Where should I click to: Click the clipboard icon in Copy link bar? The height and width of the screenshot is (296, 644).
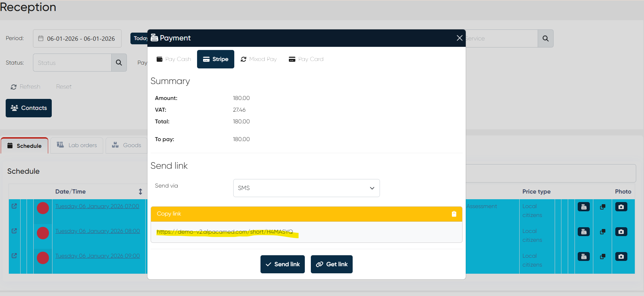coord(454,214)
